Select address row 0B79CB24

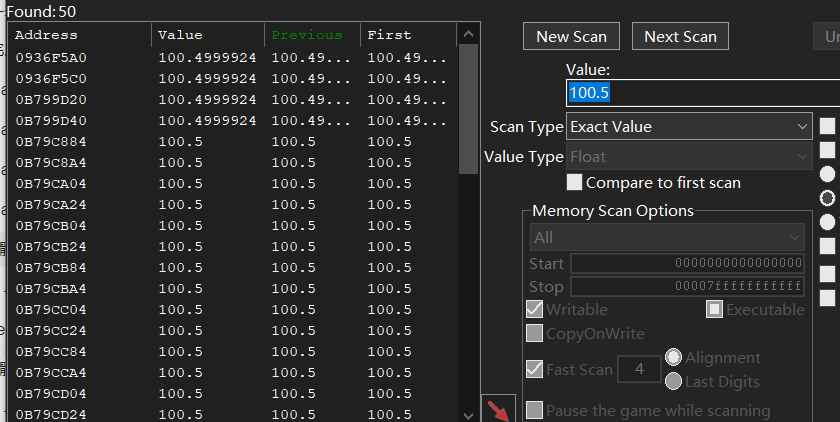[233, 246]
